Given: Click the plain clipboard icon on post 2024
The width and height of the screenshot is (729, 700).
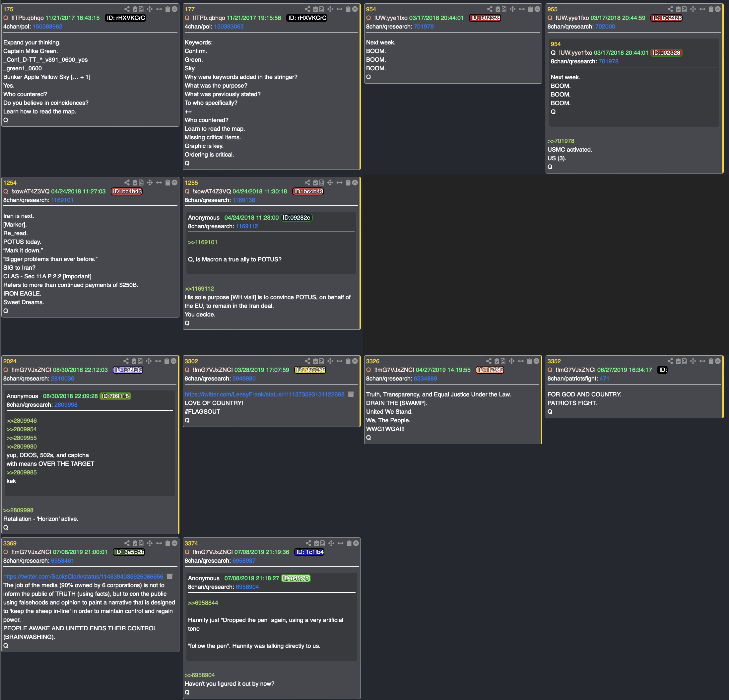Looking at the screenshot, I should (166, 361).
